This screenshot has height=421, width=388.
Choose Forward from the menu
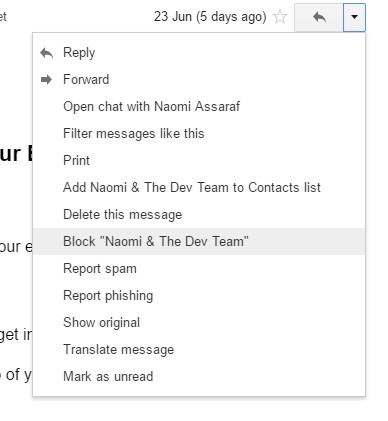click(199, 79)
